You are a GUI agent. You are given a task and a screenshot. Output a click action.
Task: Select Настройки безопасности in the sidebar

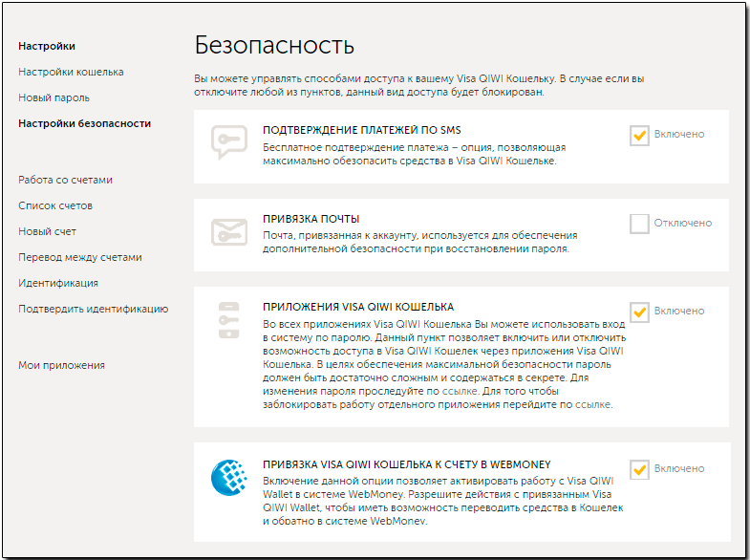(85, 123)
